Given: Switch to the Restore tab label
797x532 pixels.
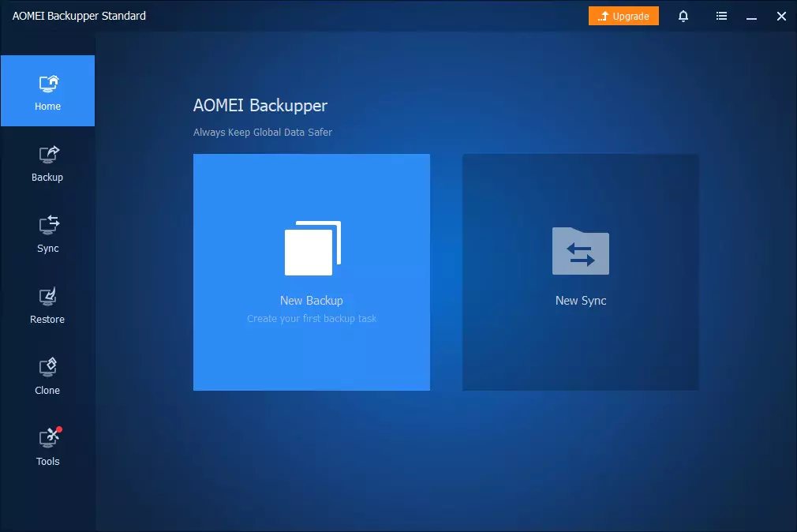Looking at the screenshot, I should 47,320.
